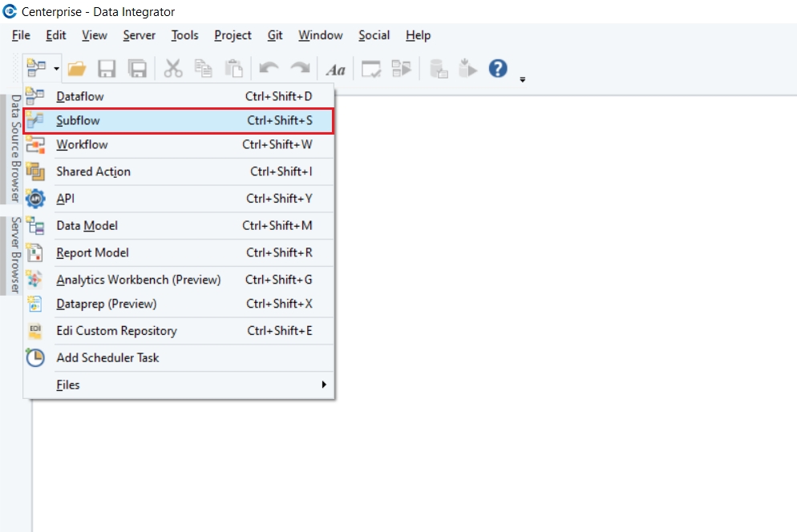Open Help via blue question mark icon
The height and width of the screenshot is (532, 797).
point(498,68)
